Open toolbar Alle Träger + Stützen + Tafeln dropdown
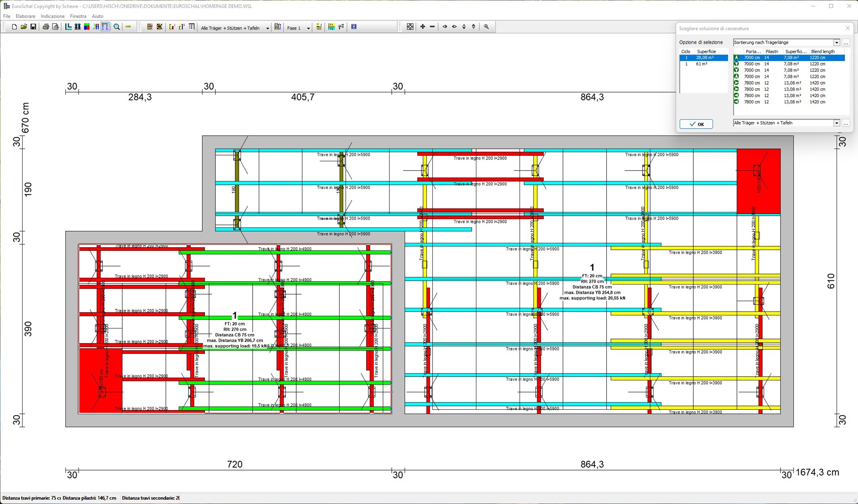 tap(267, 28)
